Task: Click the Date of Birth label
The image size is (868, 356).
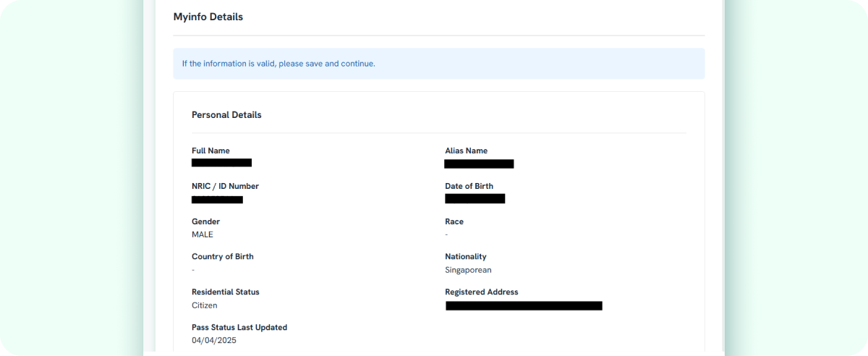Action: coord(469,186)
